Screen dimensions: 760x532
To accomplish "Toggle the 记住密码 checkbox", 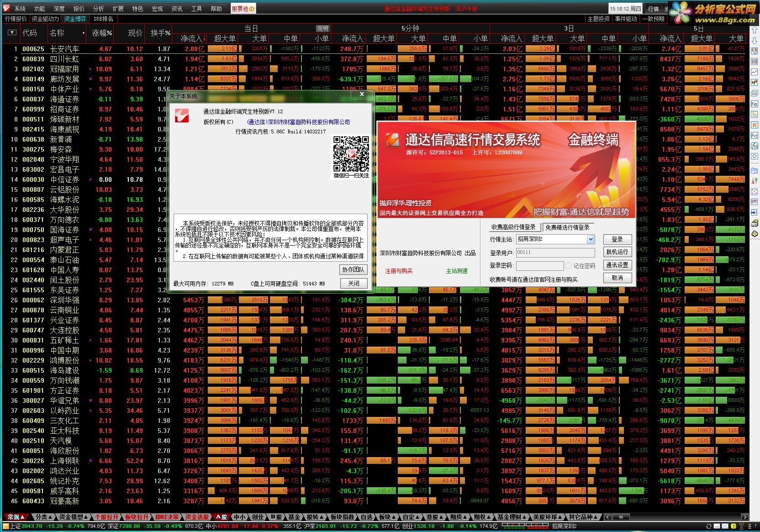I will tap(568, 265).
